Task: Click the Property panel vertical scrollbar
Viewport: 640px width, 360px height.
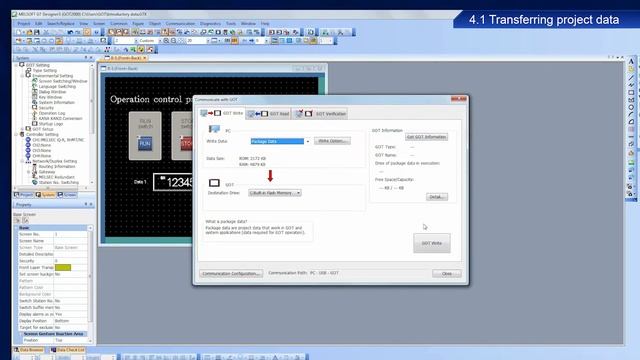Action: (90, 284)
